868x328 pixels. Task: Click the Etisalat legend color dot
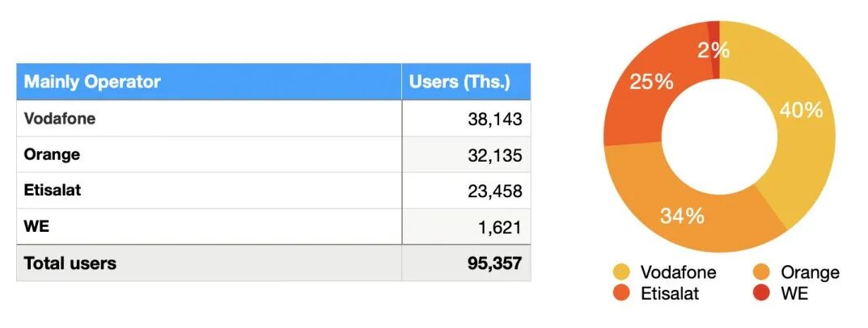(622, 293)
